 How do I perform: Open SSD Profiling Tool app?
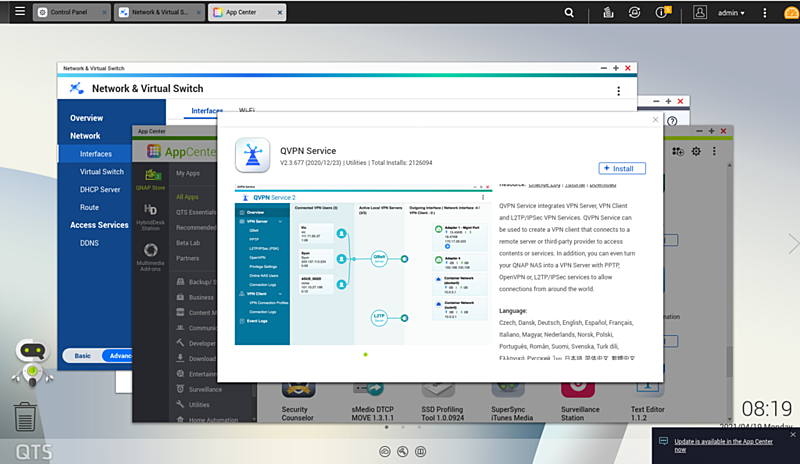442,401
